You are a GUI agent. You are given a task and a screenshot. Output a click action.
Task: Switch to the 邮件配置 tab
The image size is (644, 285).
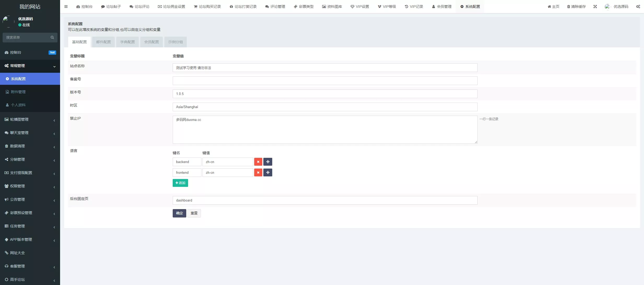click(x=103, y=42)
